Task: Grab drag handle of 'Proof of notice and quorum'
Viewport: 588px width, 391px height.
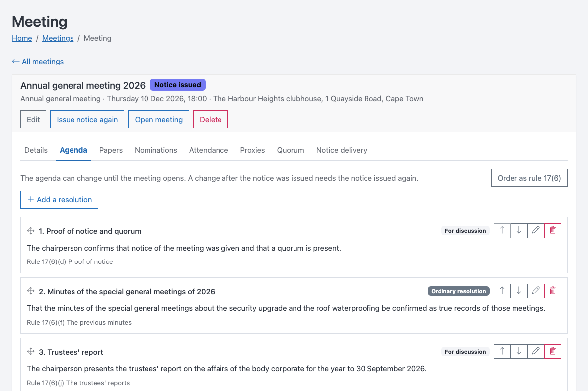Action: pos(31,231)
